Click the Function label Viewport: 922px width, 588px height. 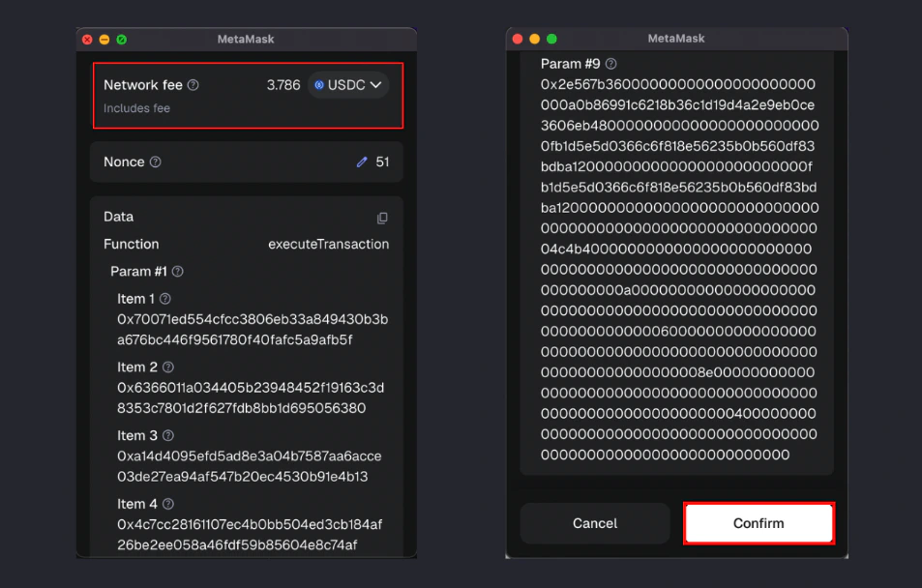tap(132, 244)
